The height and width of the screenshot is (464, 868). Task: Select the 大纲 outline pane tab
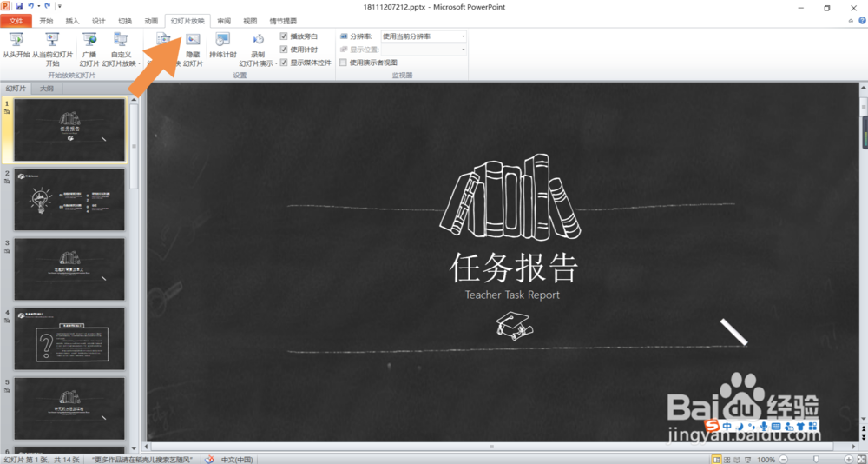(x=47, y=88)
